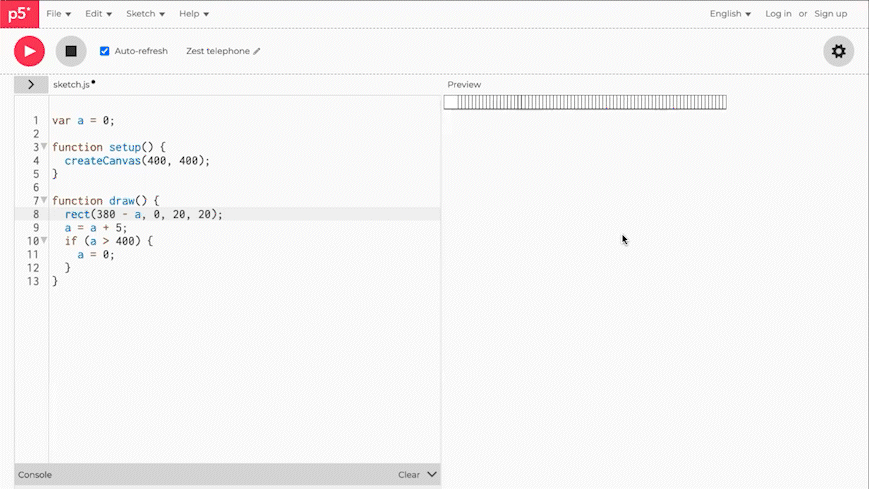Click the Log in link

[x=778, y=14]
